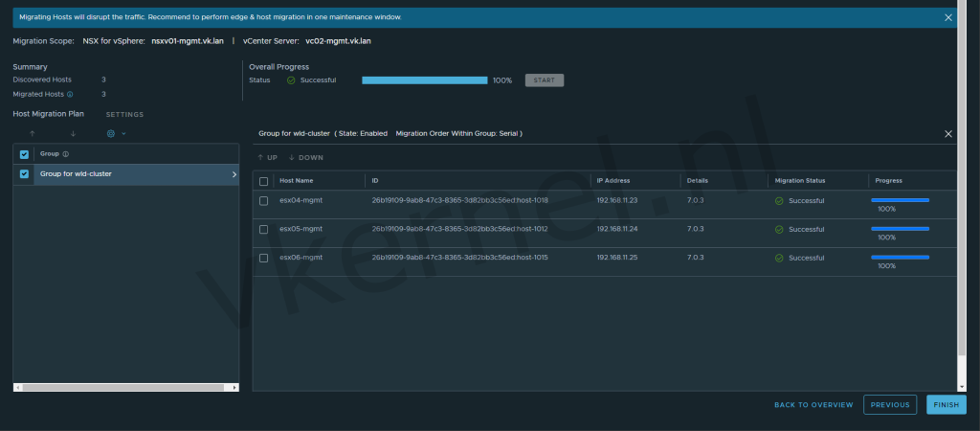The image size is (980, 431).
Task: Toggle the checkbox for host esx04-mgmt
Action: click(263, 200)
